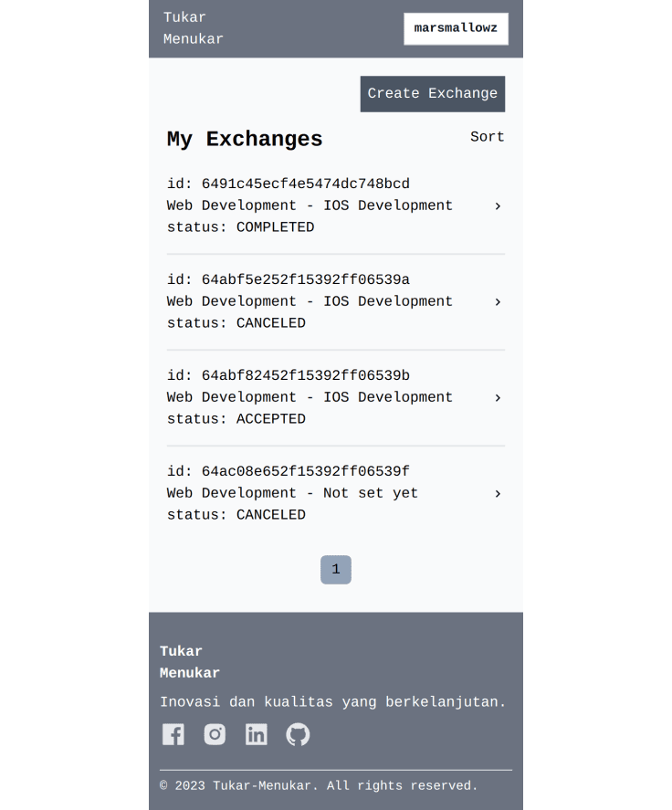Screen dimensions: 672x810
Task: Click the copyright Tukar-Menukar footer text
Action: [319, 786]
